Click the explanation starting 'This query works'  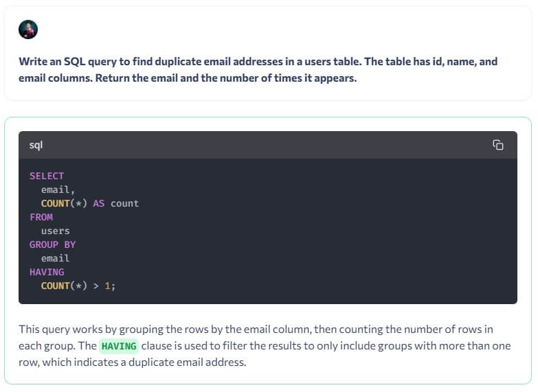265,346
